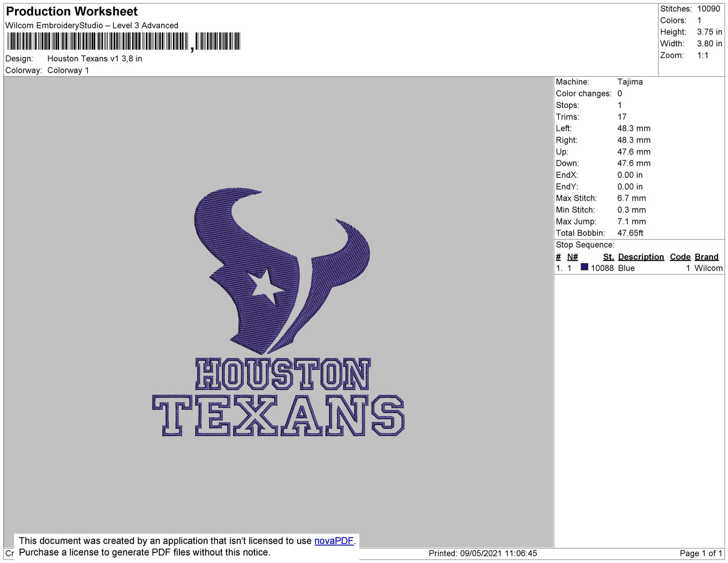Click the 'Stop Sequence:' label

(x=585, y=245)
